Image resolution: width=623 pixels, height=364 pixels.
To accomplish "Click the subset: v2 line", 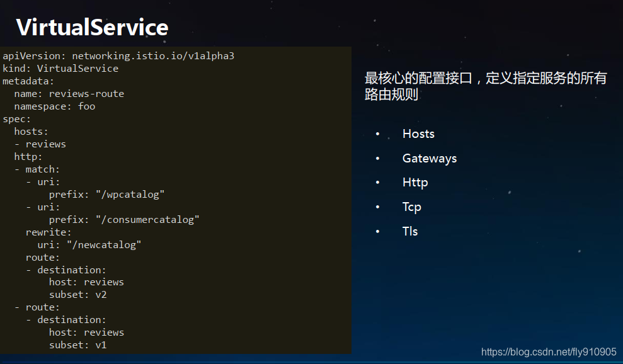I will coord(77,294).
